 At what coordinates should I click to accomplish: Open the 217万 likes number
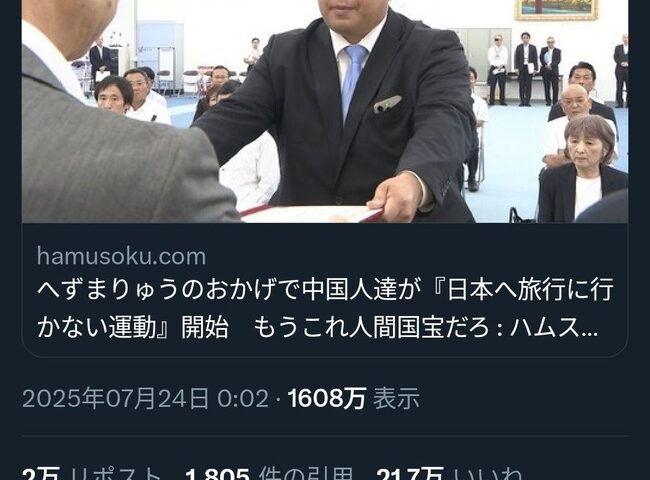410,474
